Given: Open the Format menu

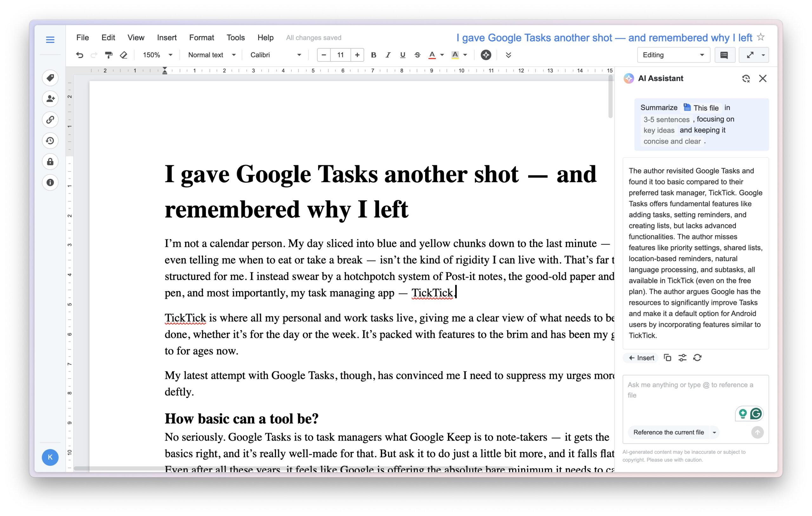Looking at the screenshot, I should pos(201,37).
